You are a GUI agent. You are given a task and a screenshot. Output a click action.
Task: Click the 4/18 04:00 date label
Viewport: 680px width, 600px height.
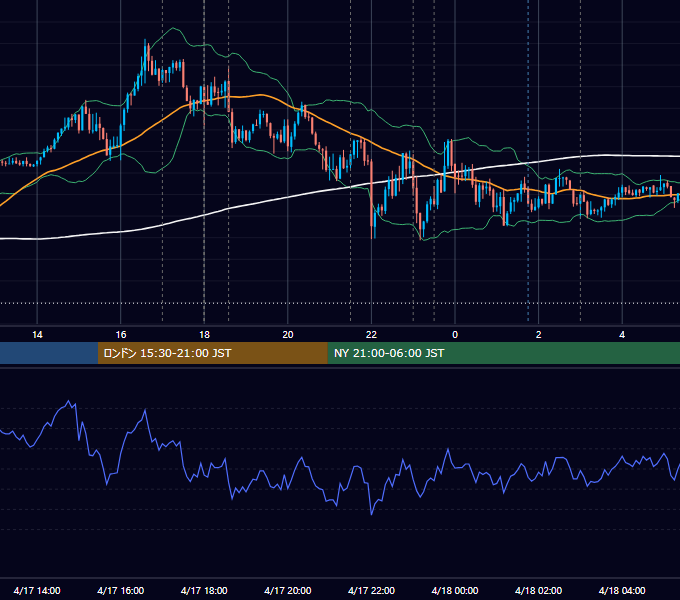[622, 590]
